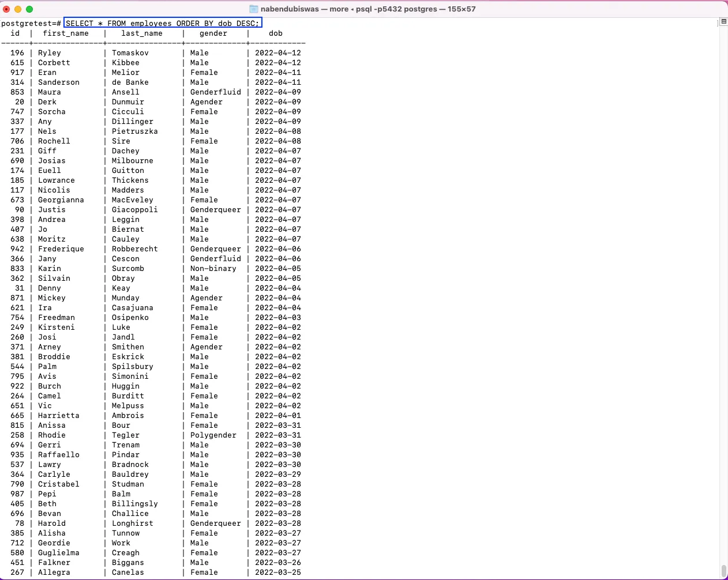The height and width of the screenshot is (580, 728).
Task: Click first name 'Mickey'
Action: pos(52,298)
